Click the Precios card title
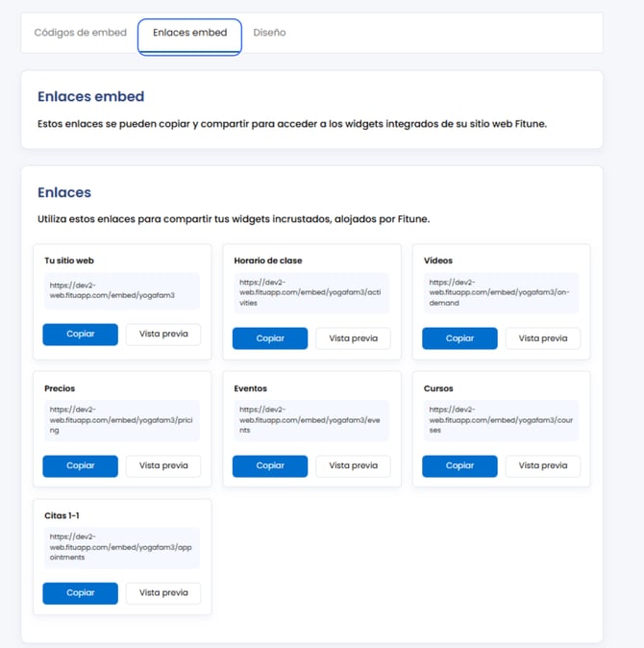The height and width of the screenshot is (648, 644). 60,388
